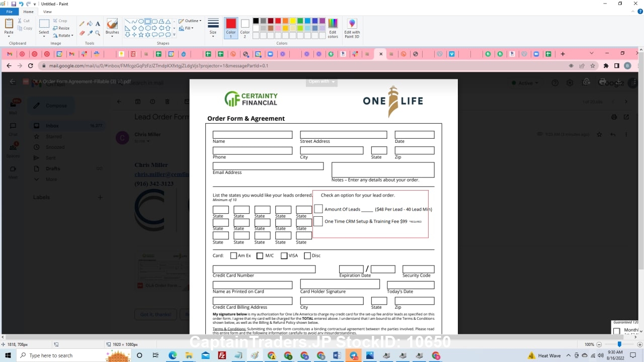Click the Open with button in screenshot
Screen dimensions: 644x362
[321, 81]
